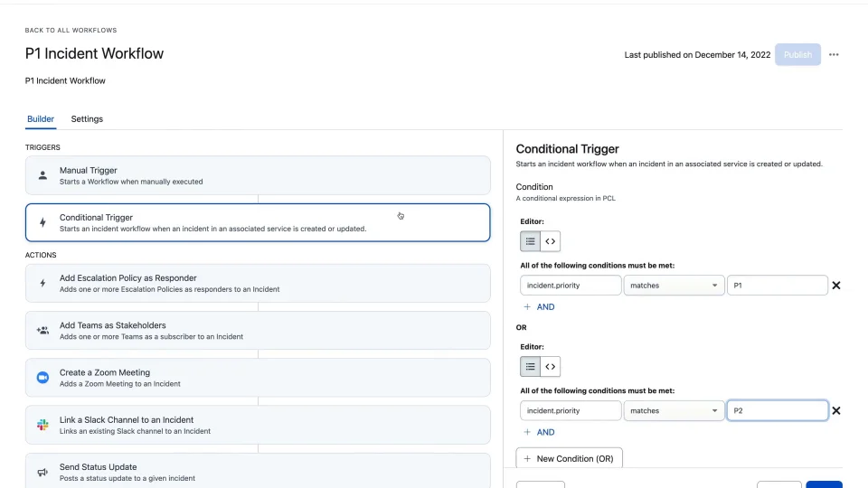Open the matches dropdown for P1 condition
868x488 pixels.
674,286
